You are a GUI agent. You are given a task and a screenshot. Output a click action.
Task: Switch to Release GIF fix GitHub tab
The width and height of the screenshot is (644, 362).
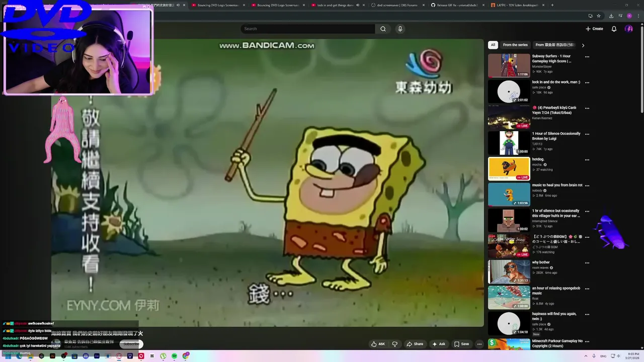pyautogui.click(x=457, y=5)
